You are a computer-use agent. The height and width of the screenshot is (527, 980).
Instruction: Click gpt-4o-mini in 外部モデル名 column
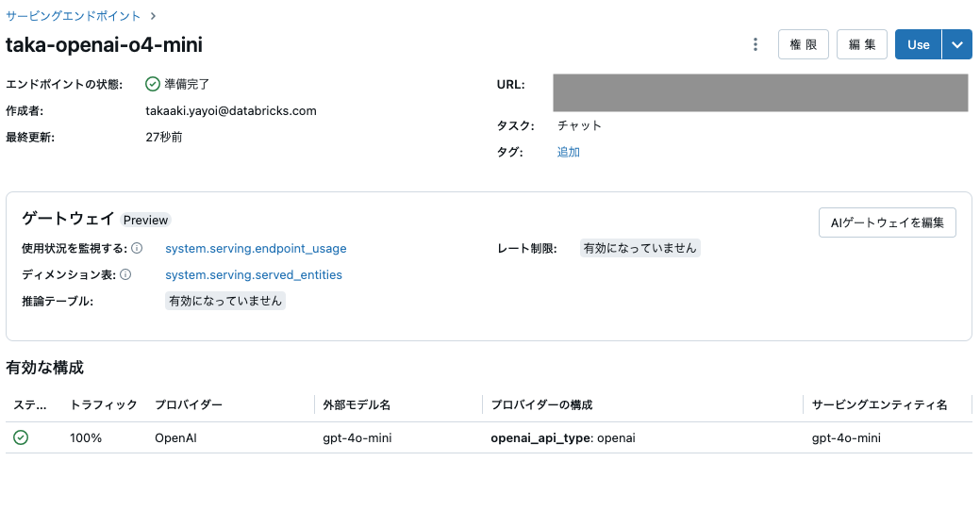(x=357, y=437)
